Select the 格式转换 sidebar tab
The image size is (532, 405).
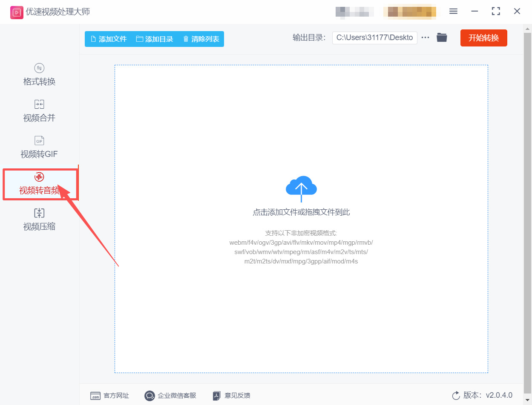click(39, 75)
